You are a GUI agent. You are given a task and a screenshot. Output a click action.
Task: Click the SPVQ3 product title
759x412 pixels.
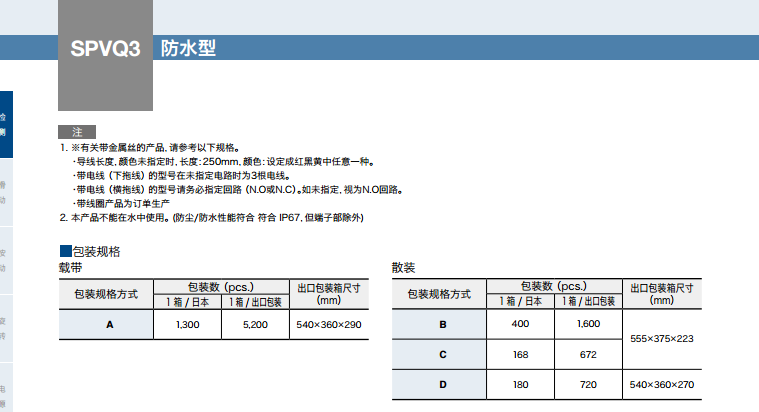point(105,50)
